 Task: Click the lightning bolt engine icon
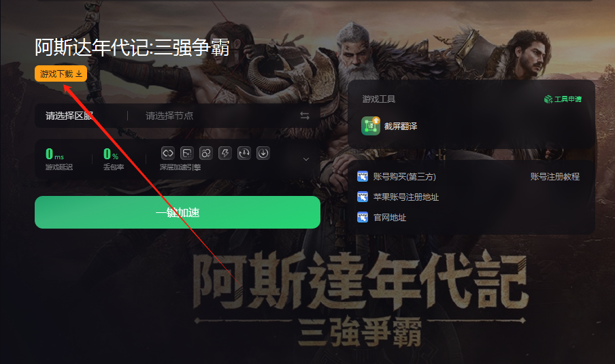(x=225, y=153)
